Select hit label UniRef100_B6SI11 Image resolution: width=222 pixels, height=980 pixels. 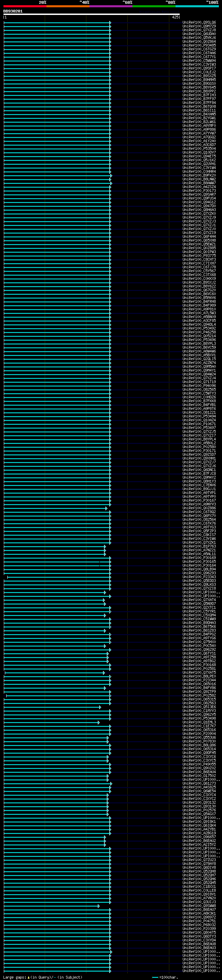pos(199,110)
